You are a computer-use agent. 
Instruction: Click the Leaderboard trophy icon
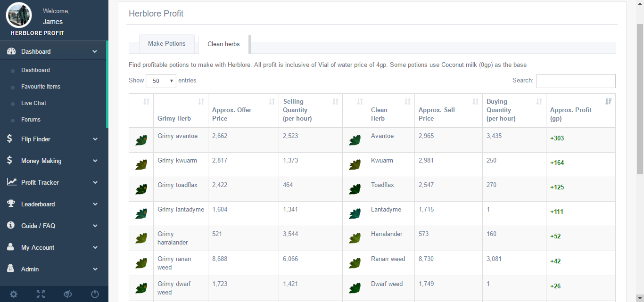coord(11,204)
